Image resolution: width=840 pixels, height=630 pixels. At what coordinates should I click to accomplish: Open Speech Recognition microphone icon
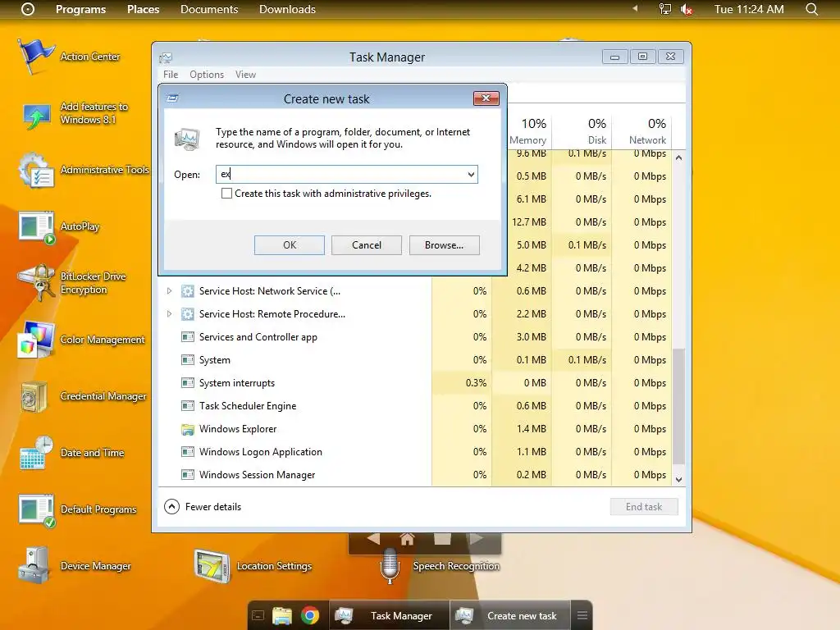[x=390, y=567]
